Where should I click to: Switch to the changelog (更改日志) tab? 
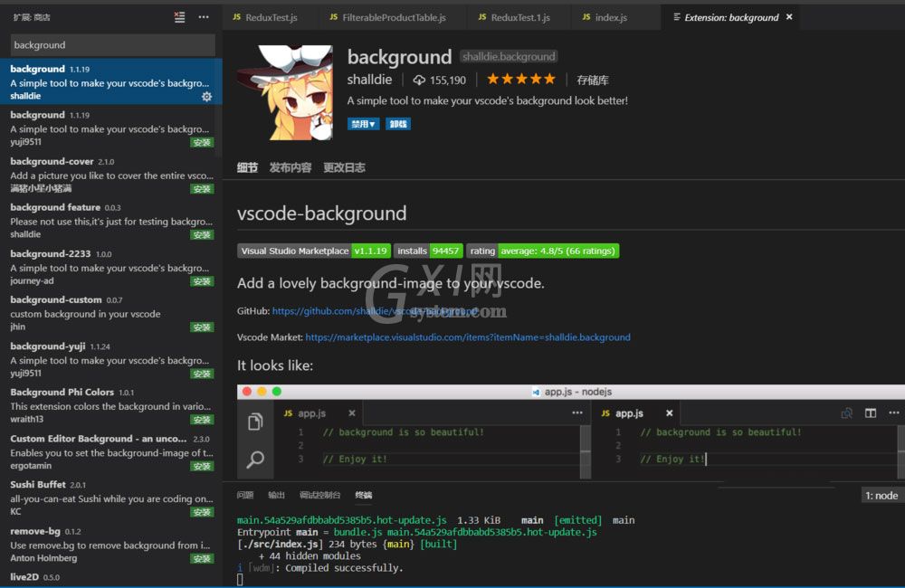point(344,168)
